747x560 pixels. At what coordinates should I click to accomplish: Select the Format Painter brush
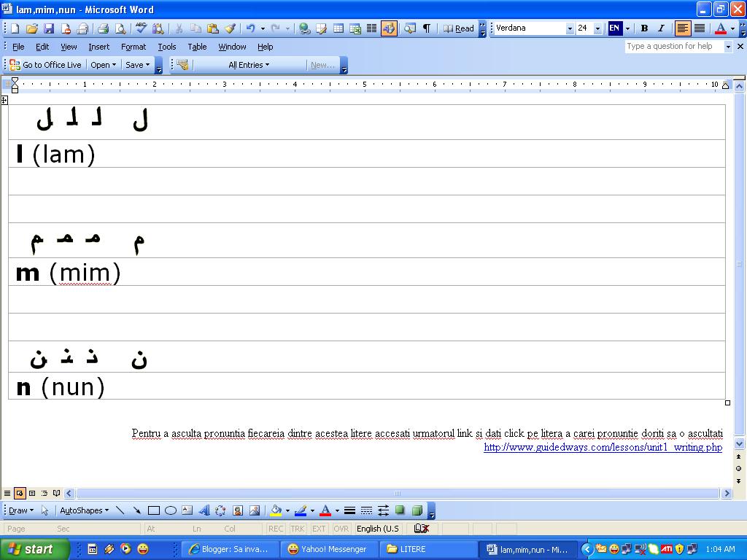pos(230,28)
